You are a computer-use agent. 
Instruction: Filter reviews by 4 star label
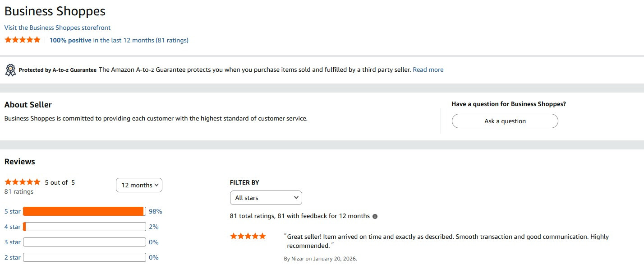[x=13, y=227]
